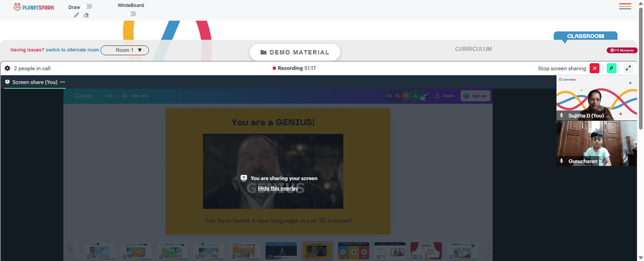Viewport: 644px width, 261px height.
Task: Click the red stop-sharing X button
Action: 594,68
